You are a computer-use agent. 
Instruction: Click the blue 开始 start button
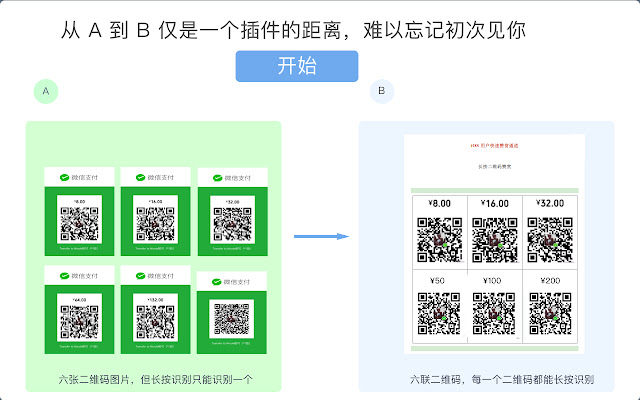coord(297,67)
